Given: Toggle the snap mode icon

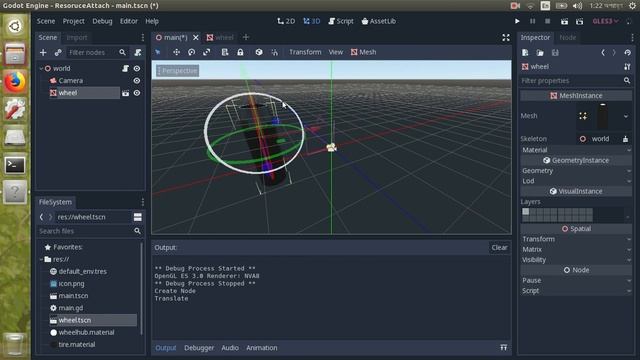Looking at the screenshot, I should (274, 52).
